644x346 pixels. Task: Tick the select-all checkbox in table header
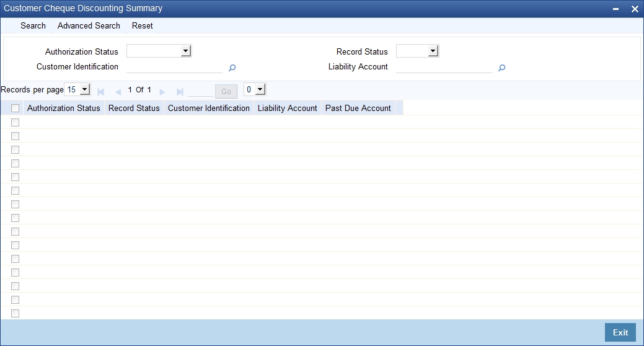[x=15, y=108]
